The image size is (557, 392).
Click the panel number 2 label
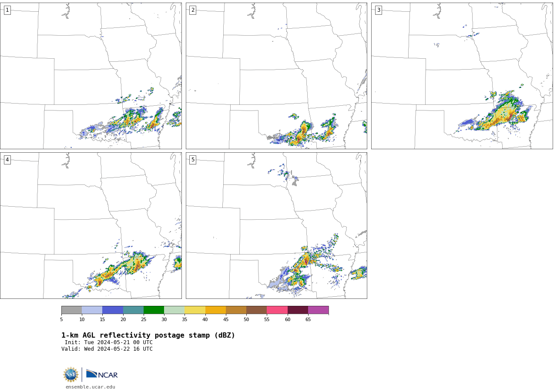point(193,10)
